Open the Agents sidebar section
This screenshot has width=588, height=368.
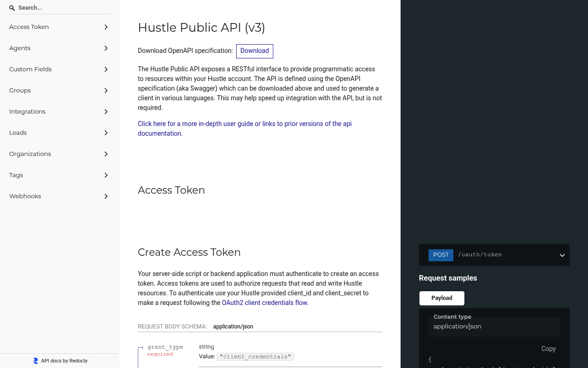click(60, 48)
